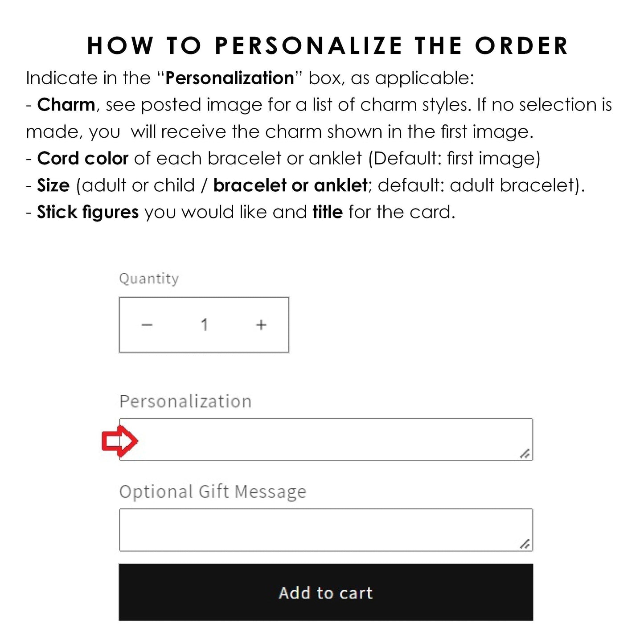Click the Personalization box resize handle

tap(525, 454)
